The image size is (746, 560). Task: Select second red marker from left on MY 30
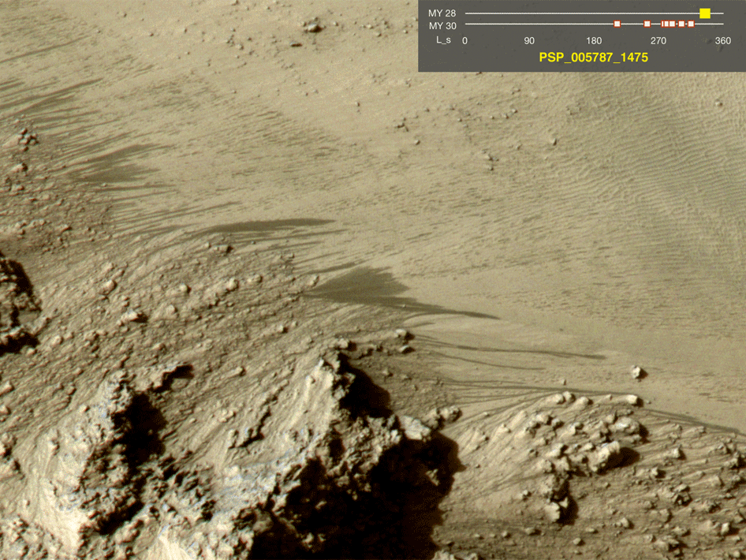[647, 24]
